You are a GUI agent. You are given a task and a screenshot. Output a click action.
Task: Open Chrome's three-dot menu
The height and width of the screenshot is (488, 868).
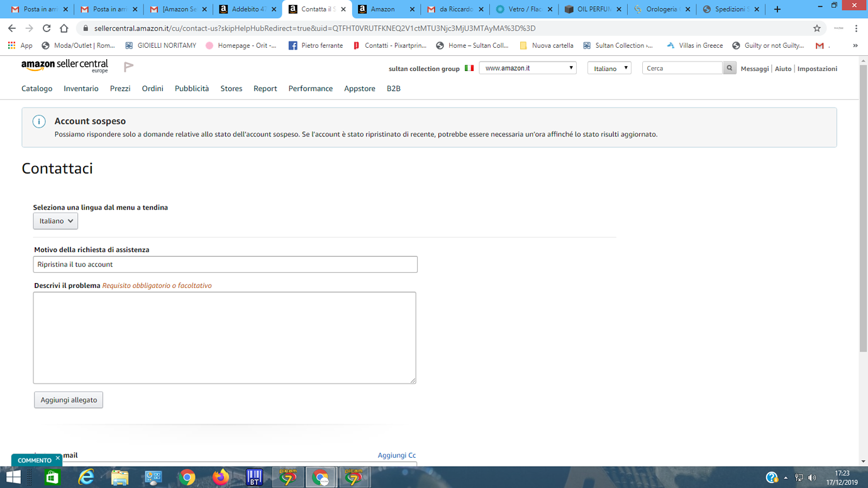[x=856, y=28]
